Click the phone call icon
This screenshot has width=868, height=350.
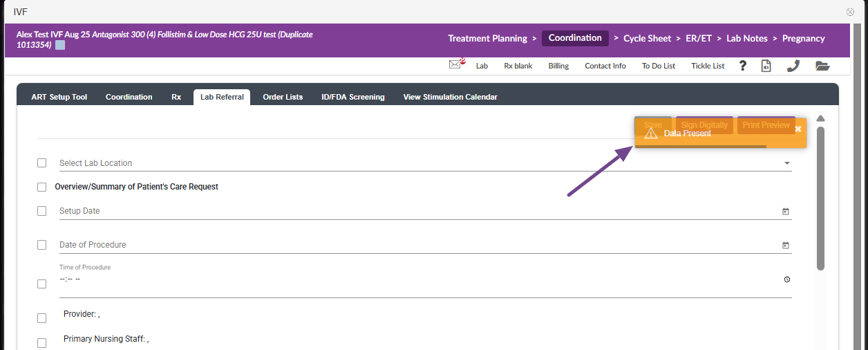(x=793, y=66)
